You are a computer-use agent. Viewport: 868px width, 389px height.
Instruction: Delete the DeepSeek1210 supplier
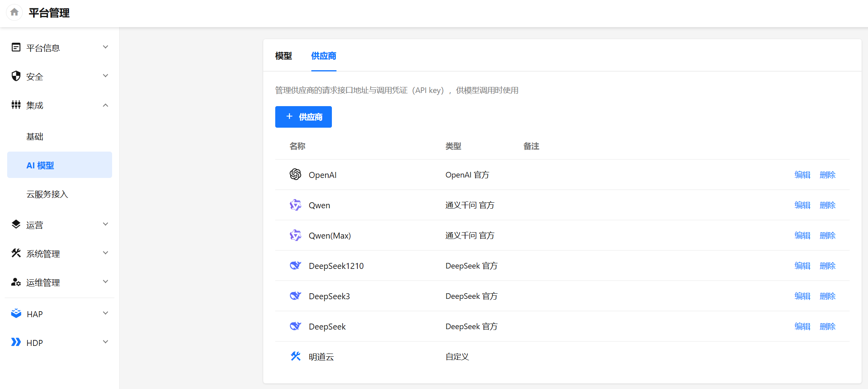(x=827, y=266)
